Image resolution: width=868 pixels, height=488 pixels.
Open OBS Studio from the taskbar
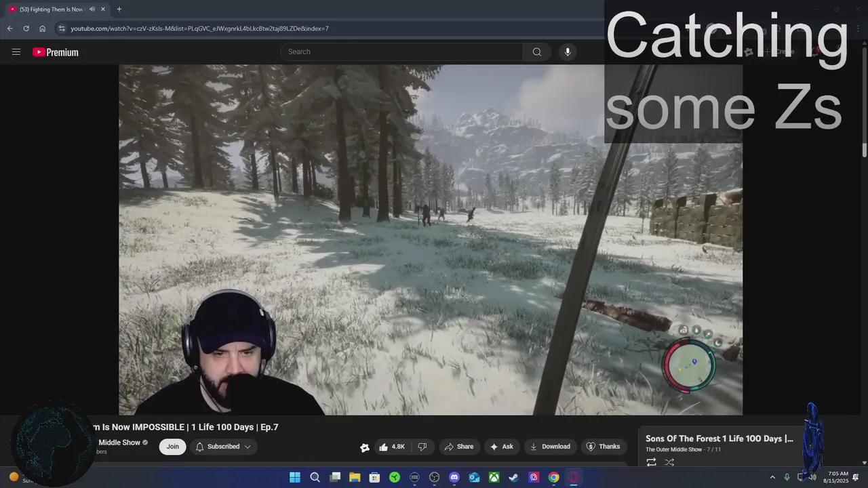coord(435,477)
